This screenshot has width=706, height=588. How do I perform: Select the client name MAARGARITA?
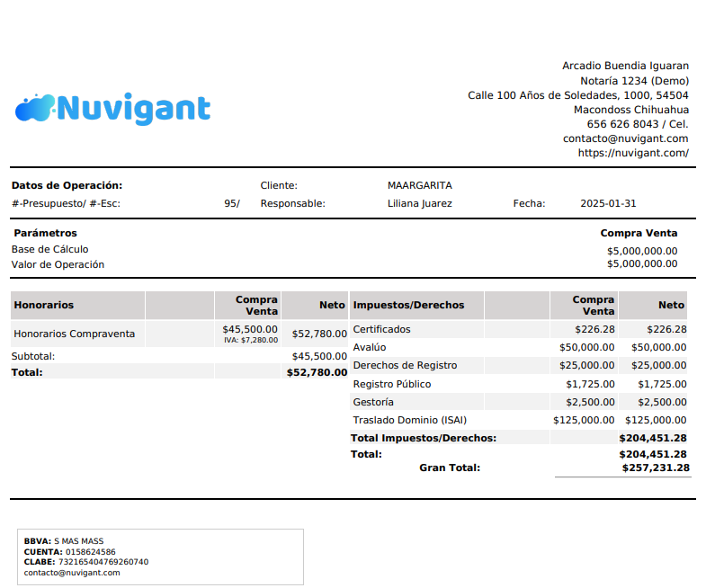coord(420,185)
